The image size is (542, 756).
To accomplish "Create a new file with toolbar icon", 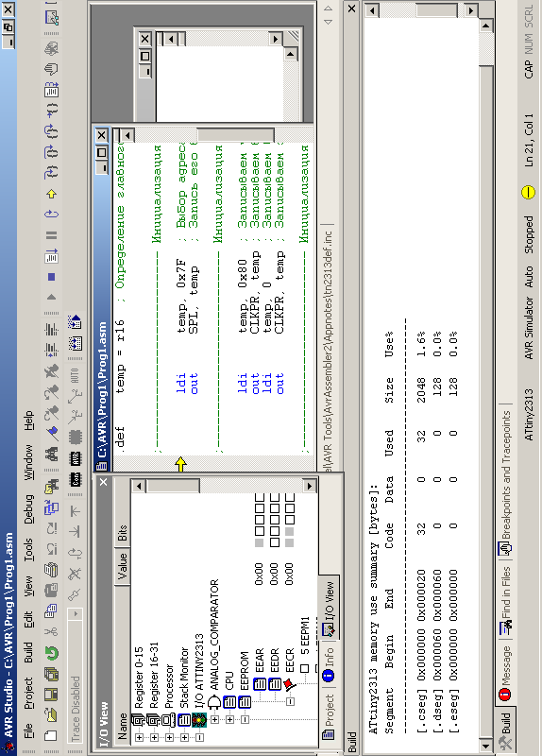I will 51,736.
